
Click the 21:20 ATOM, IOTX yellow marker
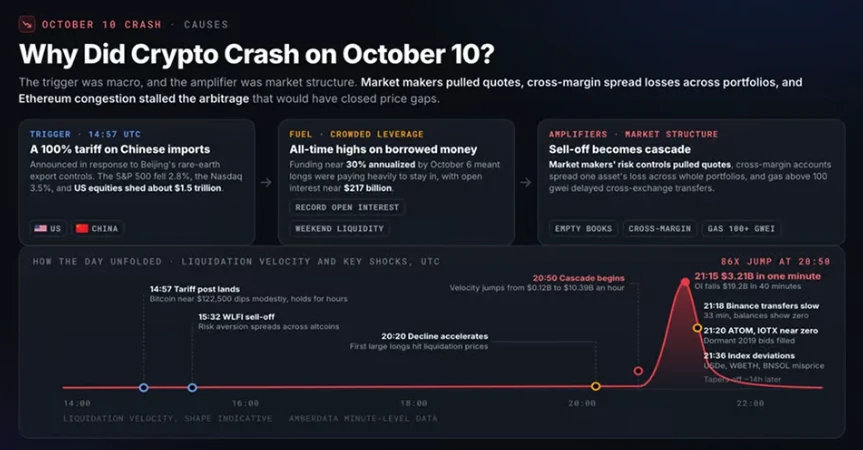pos(697,328)
